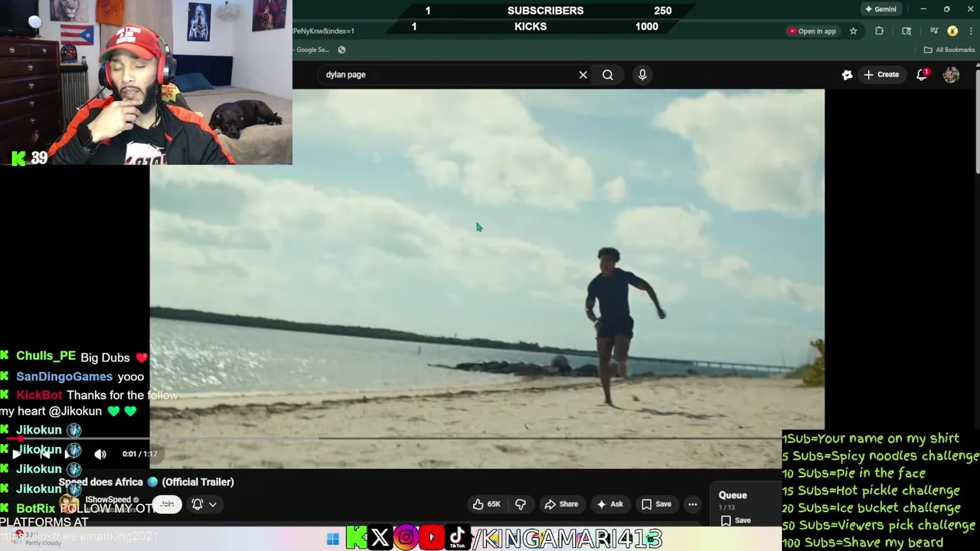The width and height of the screenshot is (980, 551).
Task: Click the 20 Subs=Ice bucket challenge line
Action: click(x=871, y=508)
